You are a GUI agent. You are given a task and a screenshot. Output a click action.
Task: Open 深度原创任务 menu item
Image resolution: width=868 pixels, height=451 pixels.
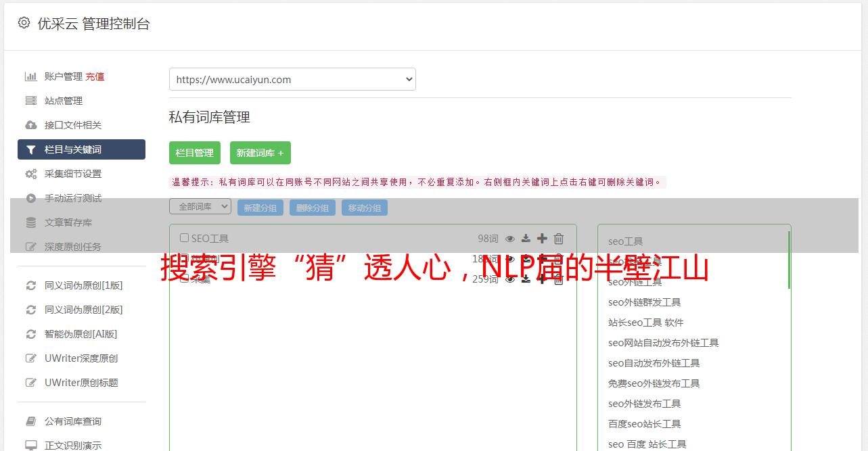[73, 247]
